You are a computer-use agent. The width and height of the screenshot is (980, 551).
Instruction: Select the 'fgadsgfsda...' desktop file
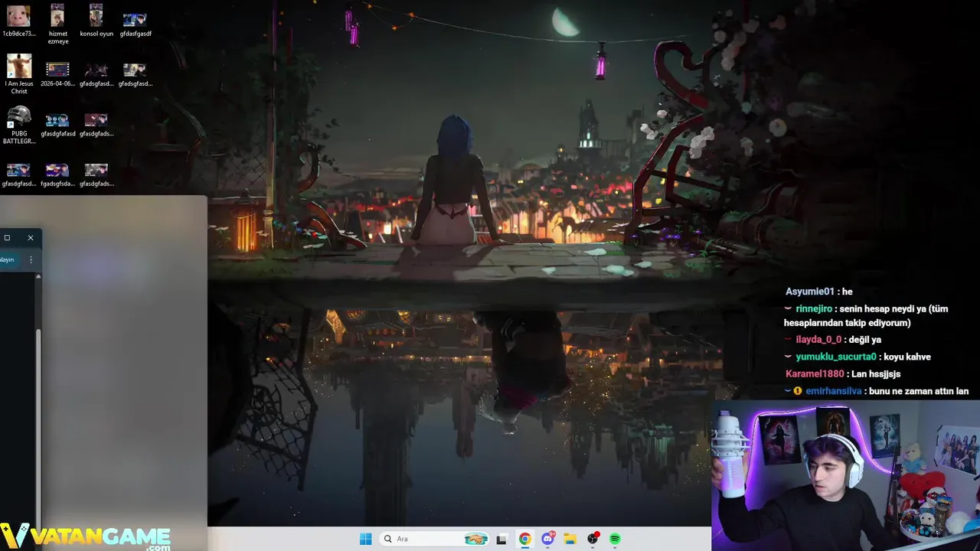[x=57, y=174]
